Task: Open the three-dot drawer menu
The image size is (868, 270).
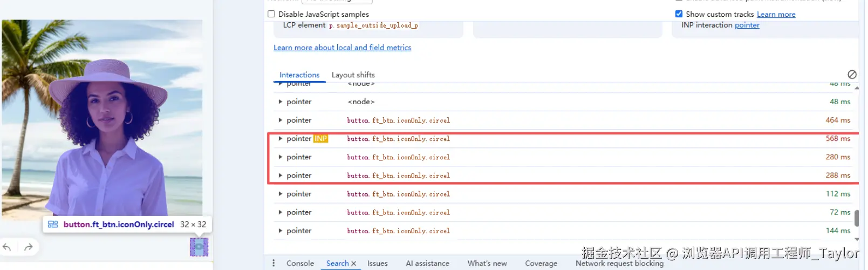Action: [274, 263]
